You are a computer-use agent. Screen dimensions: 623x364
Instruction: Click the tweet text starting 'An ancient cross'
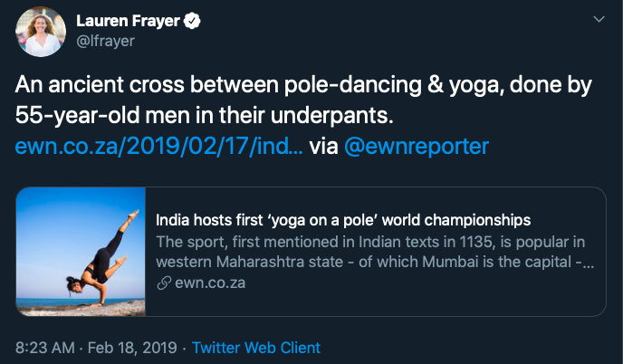point(303,87)
